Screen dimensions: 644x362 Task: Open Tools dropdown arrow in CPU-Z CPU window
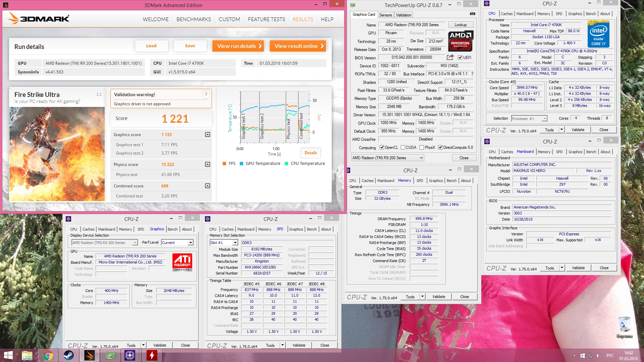[x=561, y=130]
